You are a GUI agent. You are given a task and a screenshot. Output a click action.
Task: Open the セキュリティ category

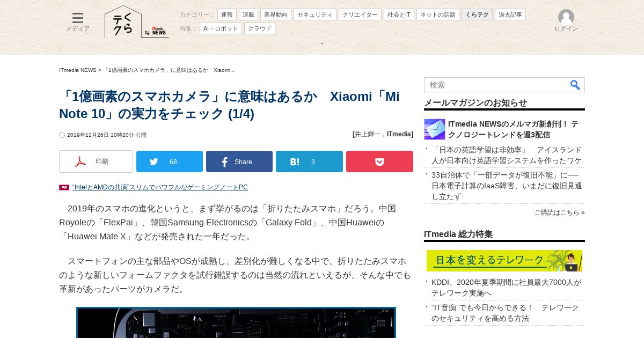[315, 14]
